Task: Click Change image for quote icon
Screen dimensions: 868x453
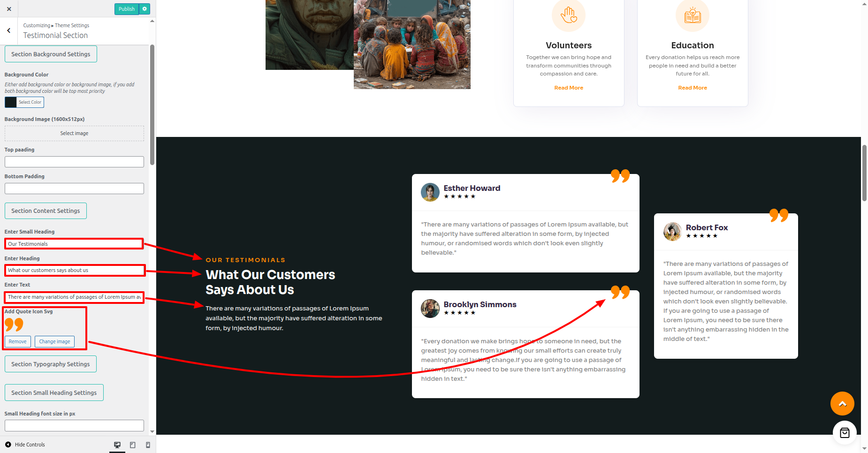Action: click(54, 341)
